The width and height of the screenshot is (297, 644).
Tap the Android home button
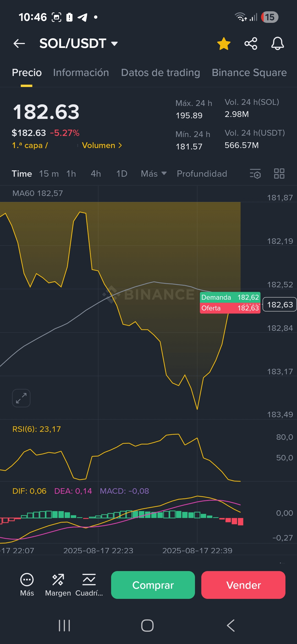[147, 626]
